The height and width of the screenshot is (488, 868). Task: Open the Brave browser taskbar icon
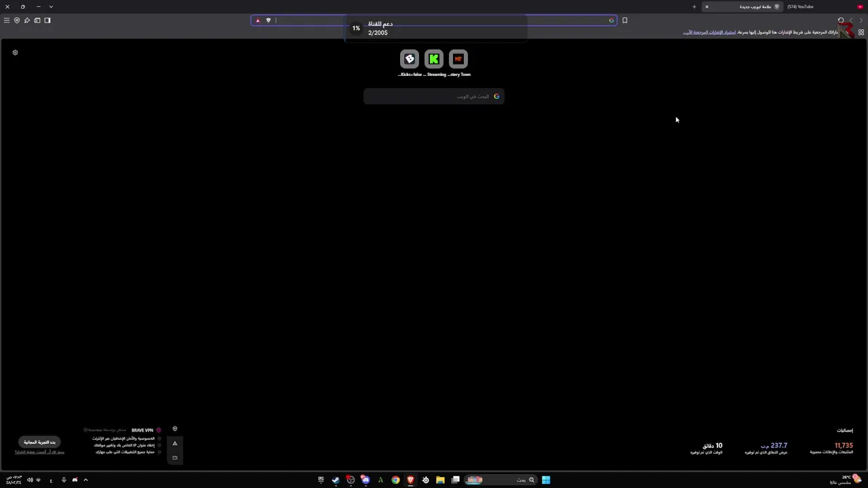coord(410,480)
